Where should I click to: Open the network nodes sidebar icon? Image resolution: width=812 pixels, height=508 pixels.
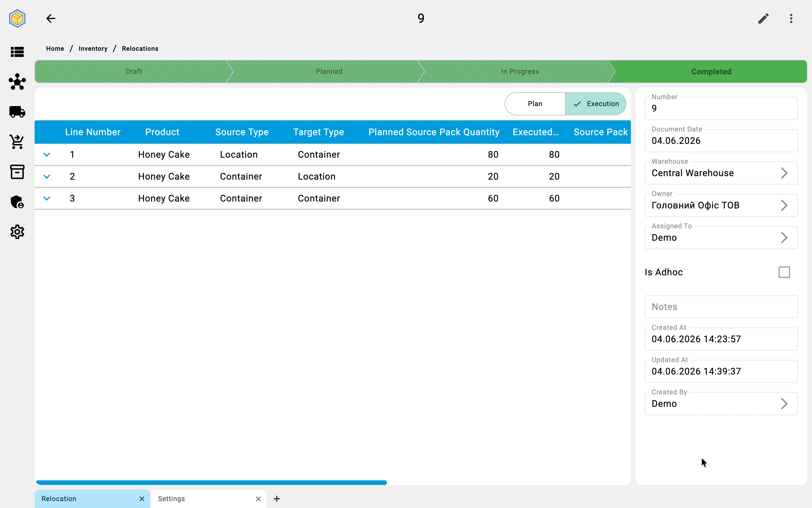[17, 82]
